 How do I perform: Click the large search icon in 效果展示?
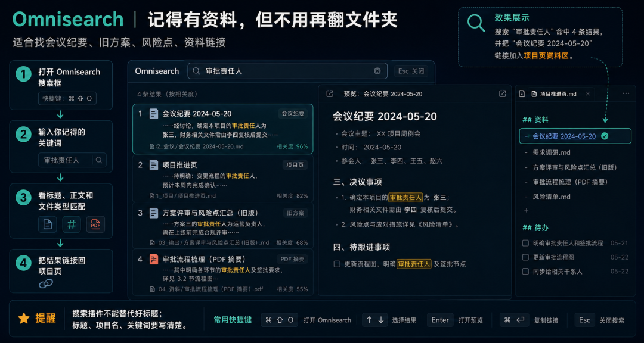pyautogui.click(x=476, y=23)
